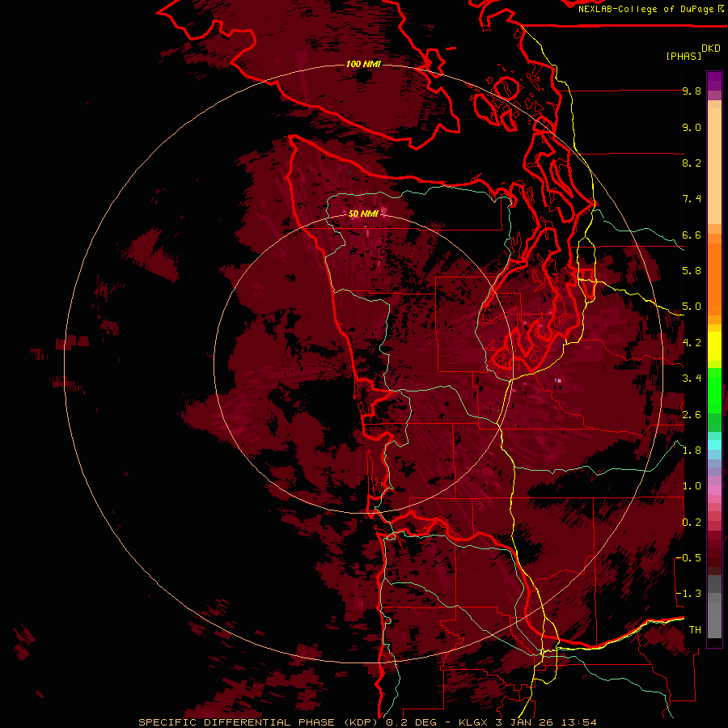728x728 pixels.
Task: Select the NEXLAB-College of DuPage credit text
Action: 647,9
